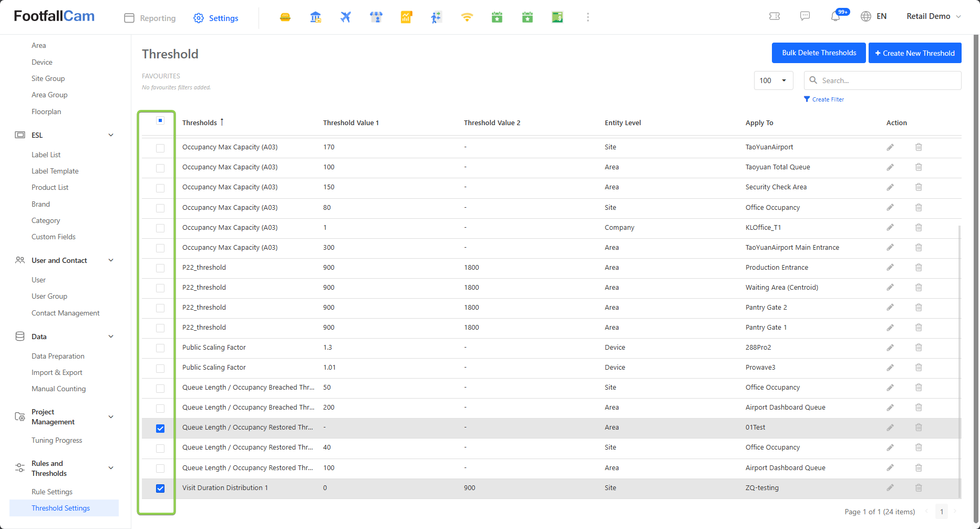
Task: Expand the Retail Demo account dropdown
Action: [x=933, y=16]
